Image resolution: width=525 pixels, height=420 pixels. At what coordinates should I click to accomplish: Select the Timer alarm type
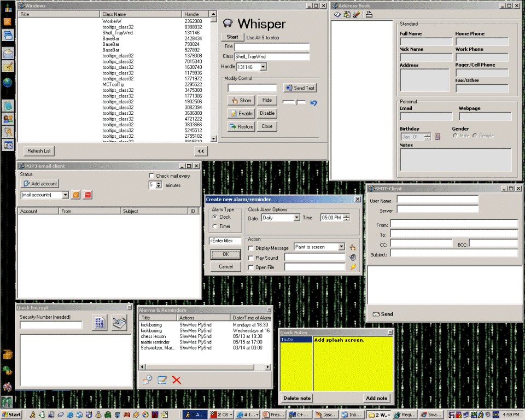click(x=214, y=226)
